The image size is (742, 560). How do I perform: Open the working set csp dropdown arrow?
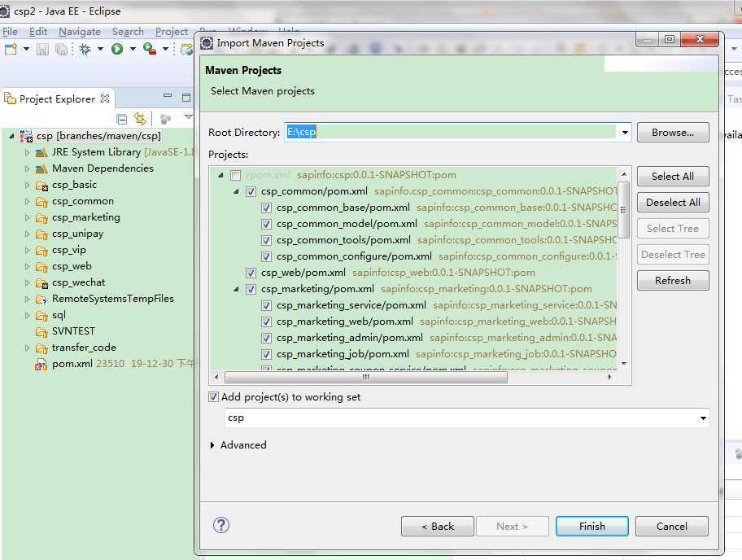703,418
